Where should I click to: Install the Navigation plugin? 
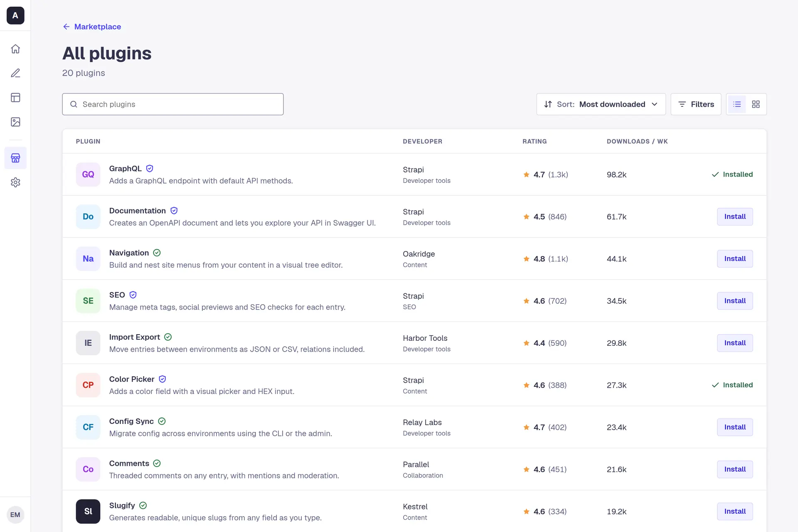point(735,259)
